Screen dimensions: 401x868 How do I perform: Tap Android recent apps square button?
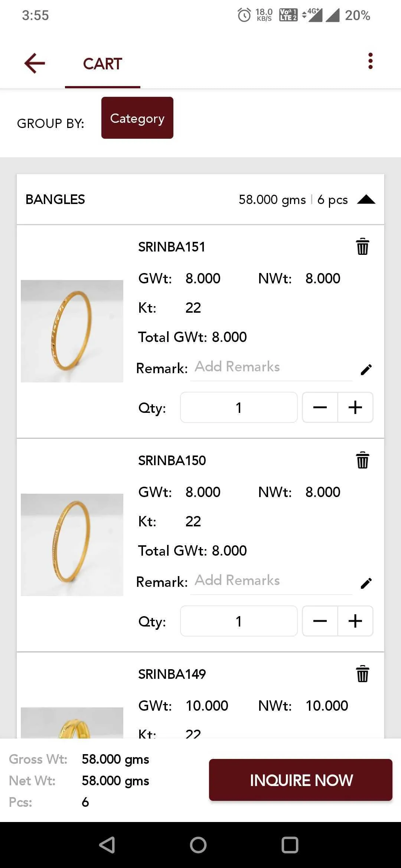tap(290, 845)
